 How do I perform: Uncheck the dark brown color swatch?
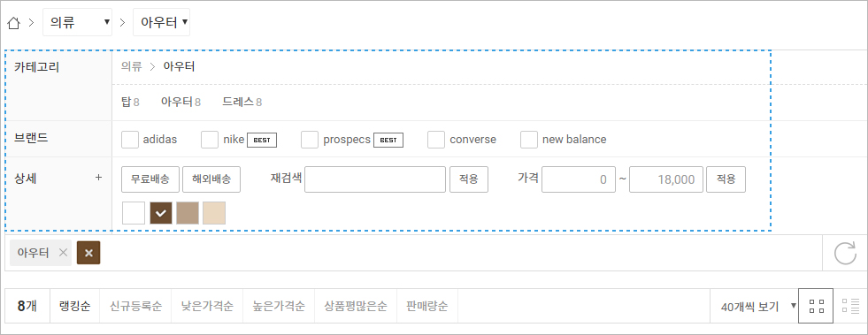(161, 213)
